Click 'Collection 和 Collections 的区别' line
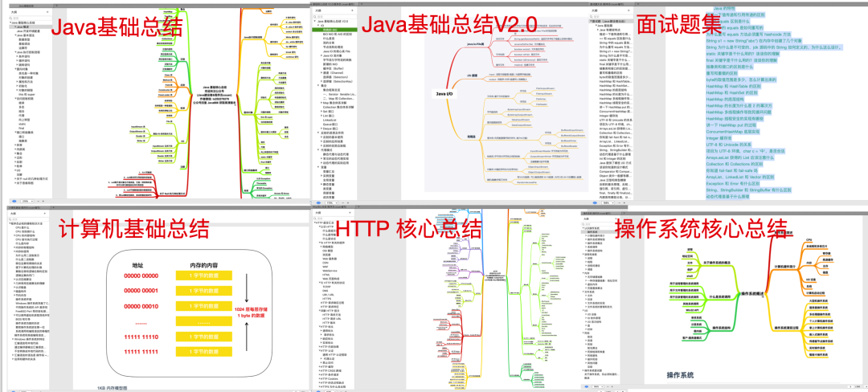 pyautogui.click(x=735, y=164)
